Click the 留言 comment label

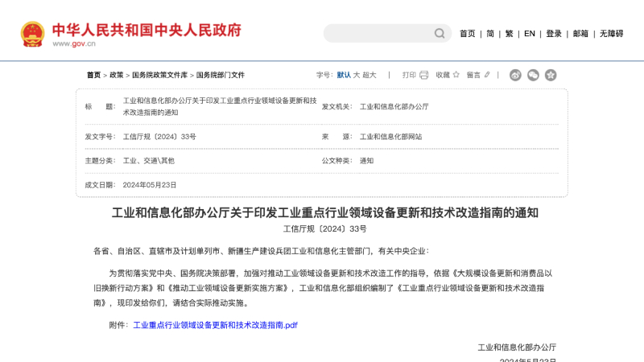click(x=473, y=75)
